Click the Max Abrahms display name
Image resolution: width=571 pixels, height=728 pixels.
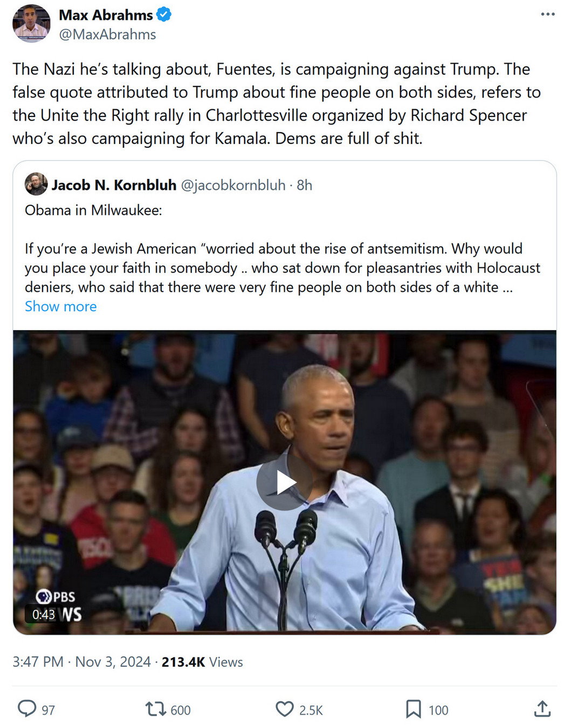point(106,15)
